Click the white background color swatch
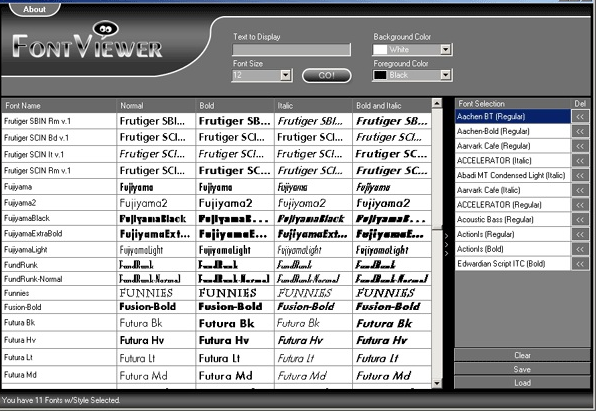Image resolution: width=596 pixels, height=412 pixels. [x=380, y=49]
